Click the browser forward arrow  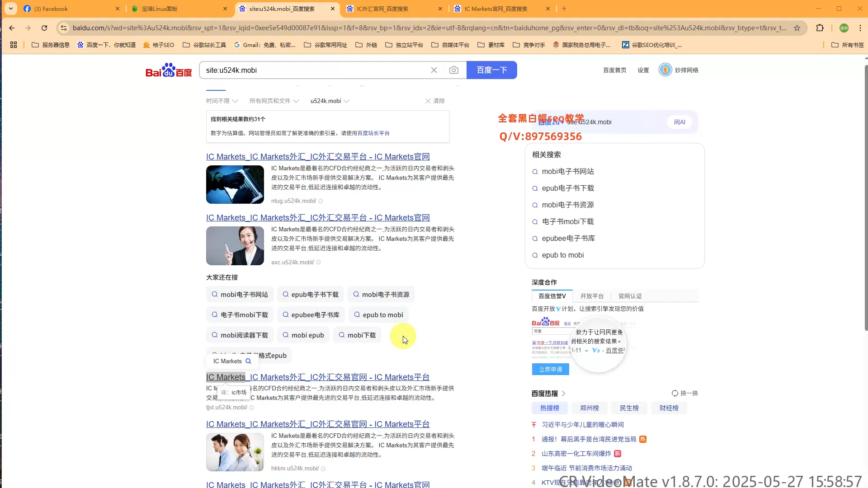[x=28, y=28]
